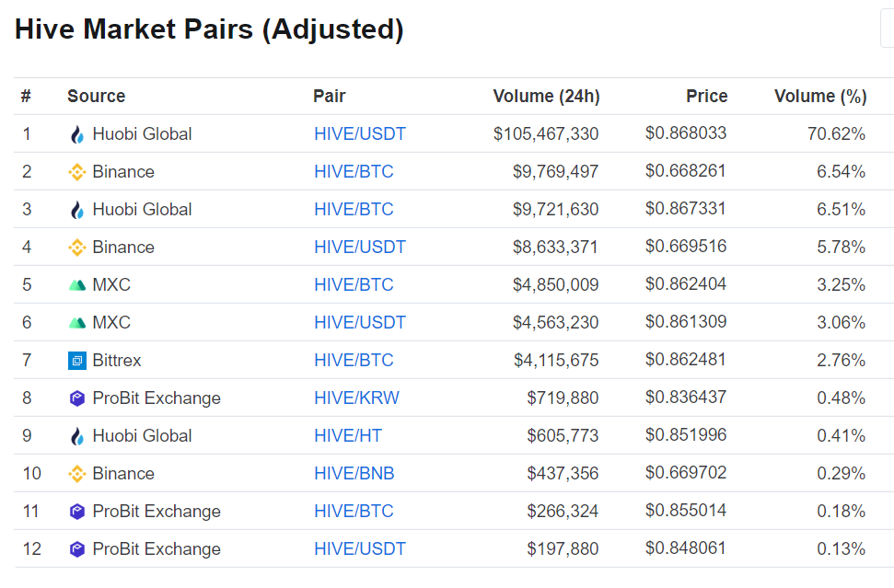
Task: Click the ProBit Exchange logo in row 11
Action: coord(77,512)
